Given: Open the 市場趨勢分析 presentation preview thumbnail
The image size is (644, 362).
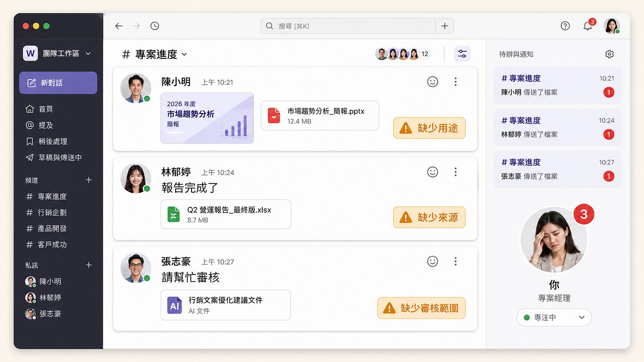Looking at the screenshot, I should click(207, 118).
